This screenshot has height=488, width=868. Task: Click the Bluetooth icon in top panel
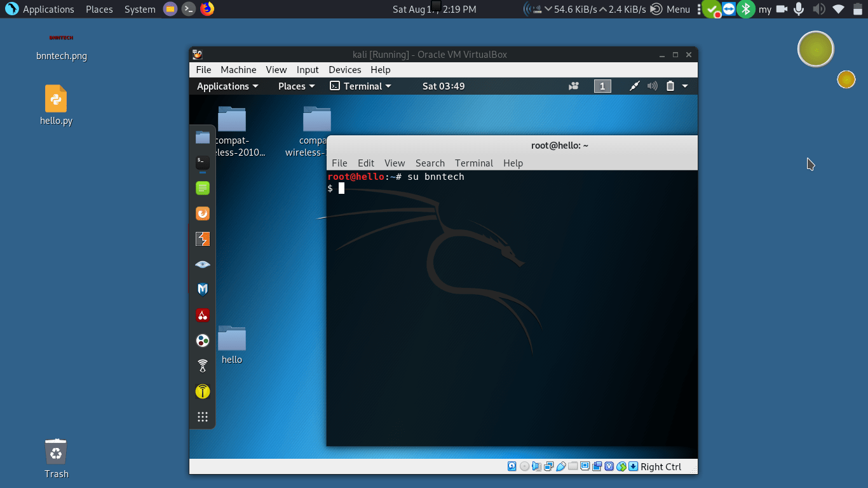[x=746, y=9]
